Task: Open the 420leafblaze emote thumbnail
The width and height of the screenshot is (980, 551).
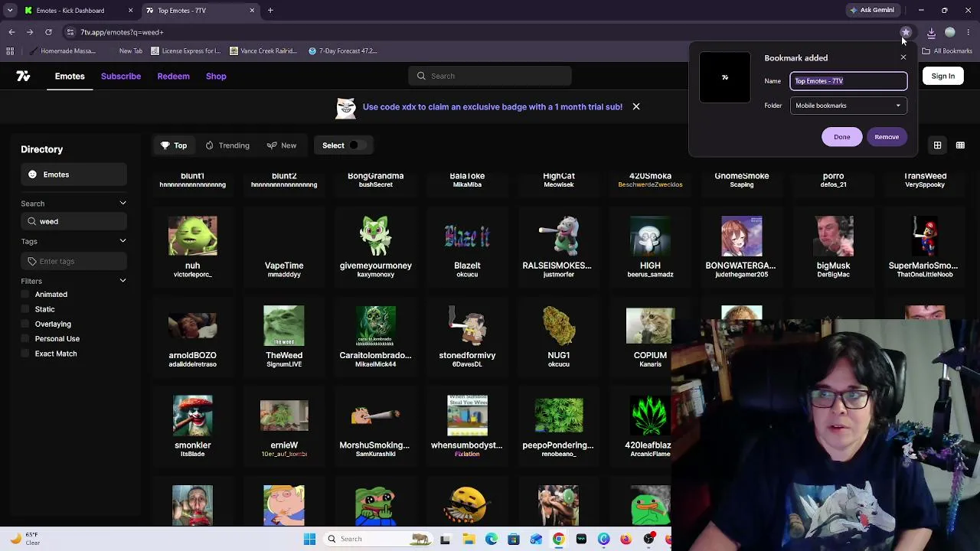Action: (x=650, y=416)
